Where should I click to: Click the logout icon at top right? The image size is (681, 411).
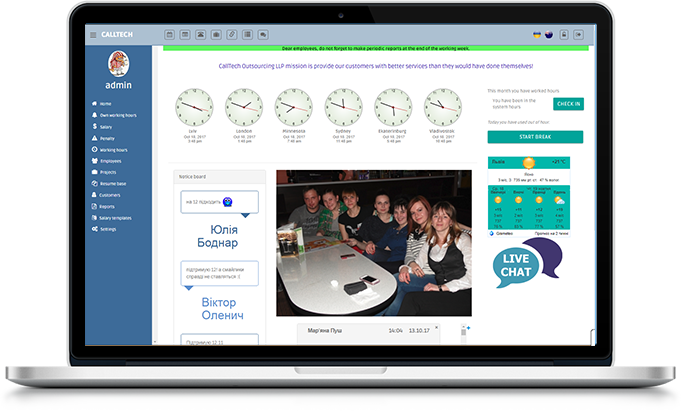[579, 35]
